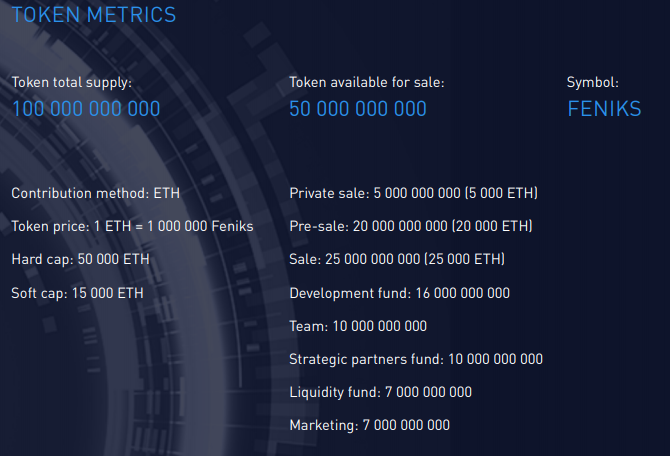Select the Development fund allocation text

click(399, 293)
